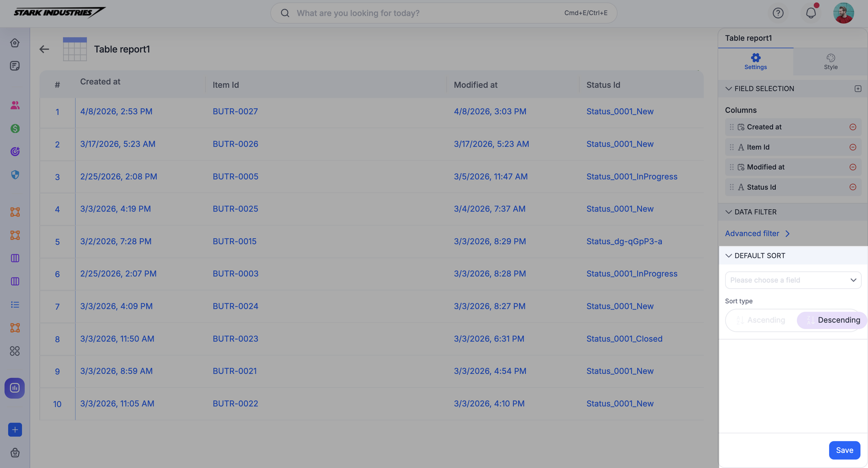Click the back arrow beside Table report1
This screenshot has height=468, width=868.
(44, 49)
